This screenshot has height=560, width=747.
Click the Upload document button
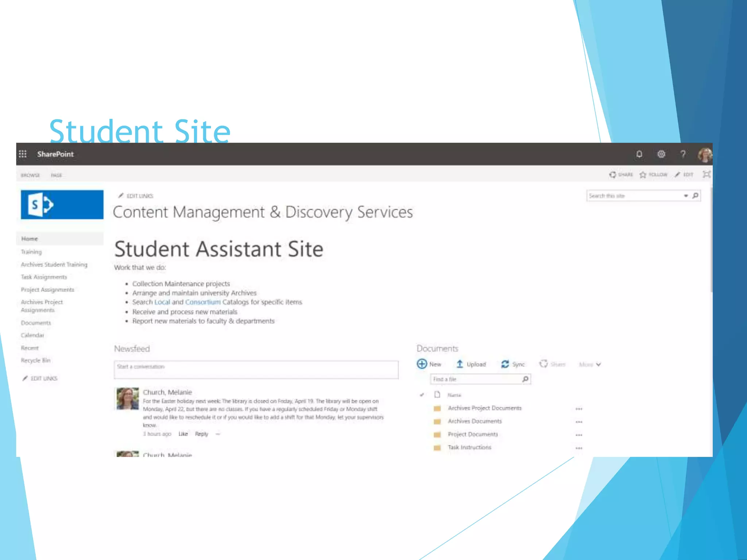point(471,364)
